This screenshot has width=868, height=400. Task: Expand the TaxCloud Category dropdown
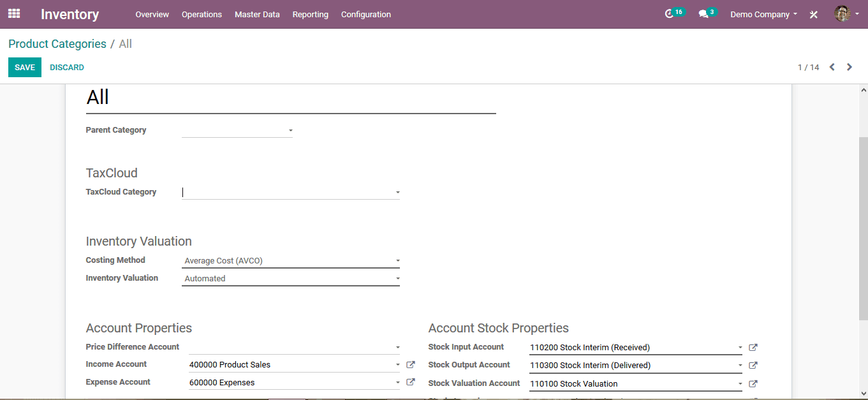click(397, 192)
